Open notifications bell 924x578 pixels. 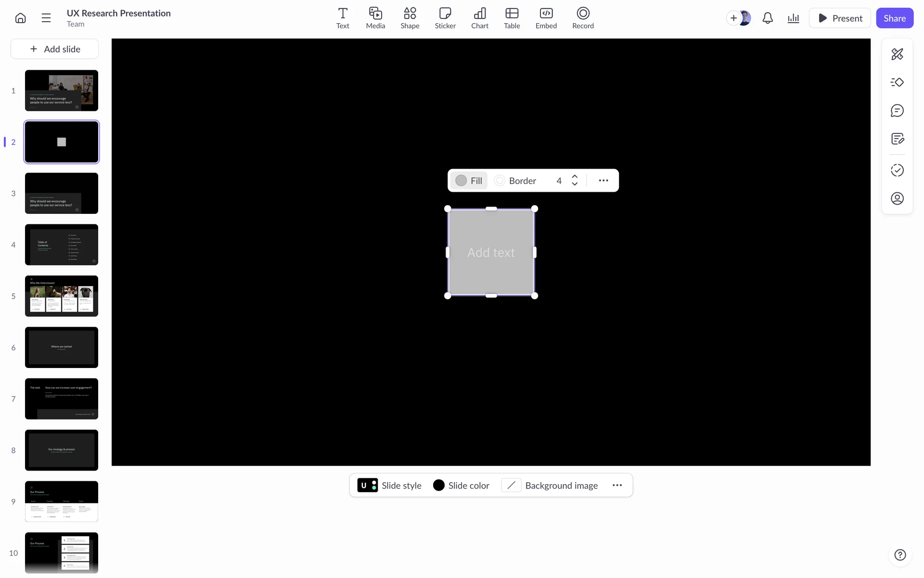point(768,18)
